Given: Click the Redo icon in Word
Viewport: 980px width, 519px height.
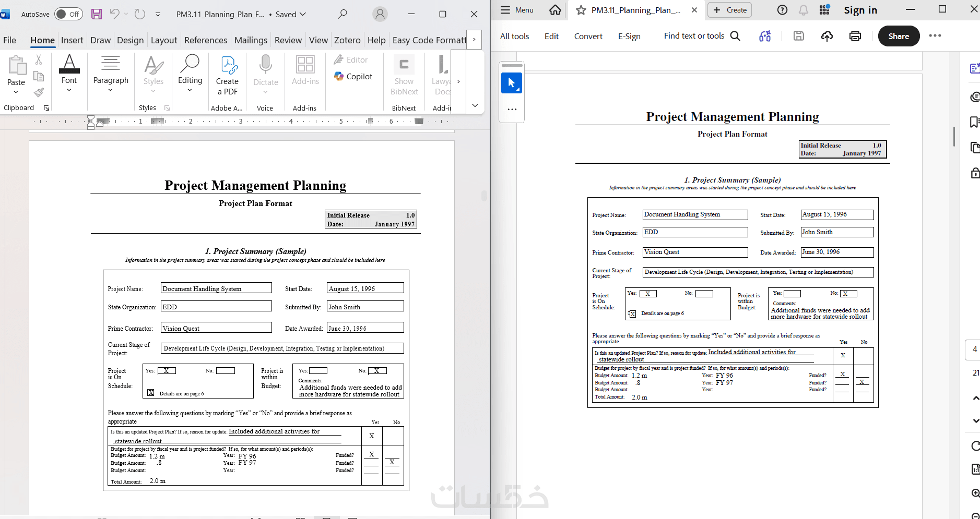Looking at the screenshot, I should pyautogui.click(x=140, y=14).
